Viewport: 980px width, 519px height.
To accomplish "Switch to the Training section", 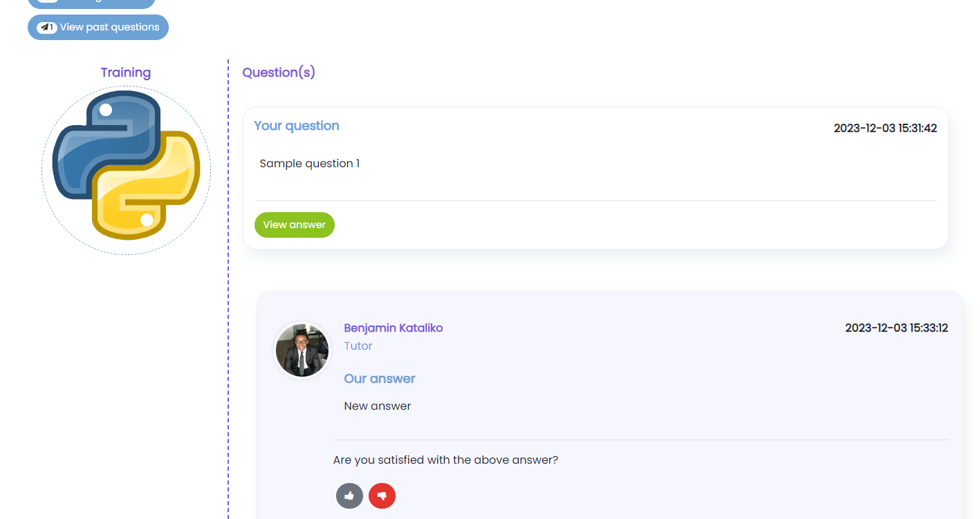I will (x=126, y=72).
